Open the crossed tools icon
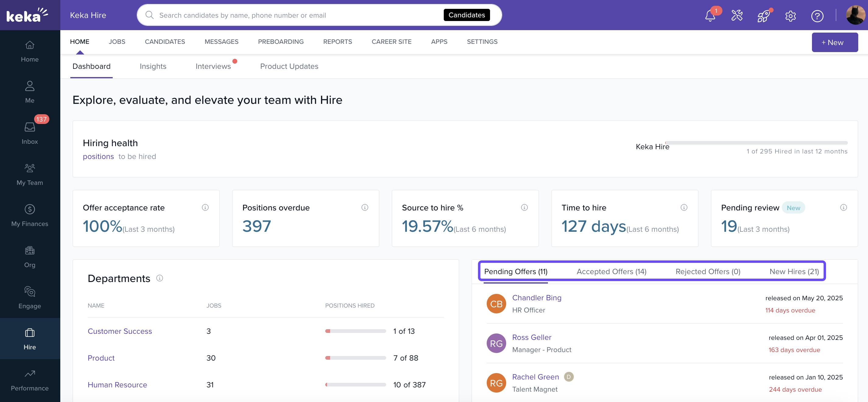Screen dimensions: 868x402 point(737,15)
